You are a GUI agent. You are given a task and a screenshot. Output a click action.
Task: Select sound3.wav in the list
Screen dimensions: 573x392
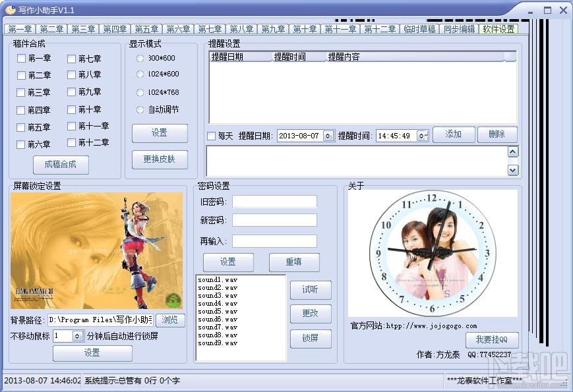pos(218,296)
